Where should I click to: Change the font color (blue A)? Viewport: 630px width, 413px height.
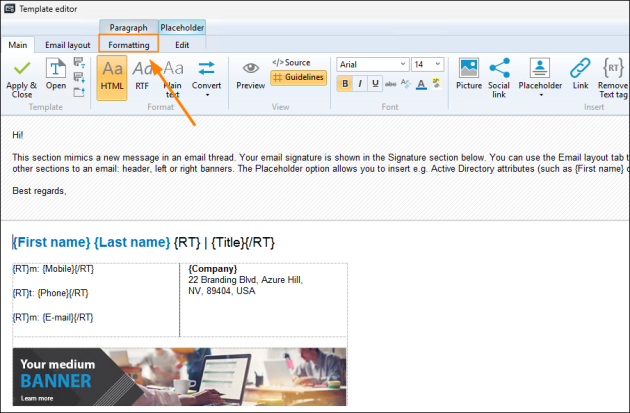point(421,84)
